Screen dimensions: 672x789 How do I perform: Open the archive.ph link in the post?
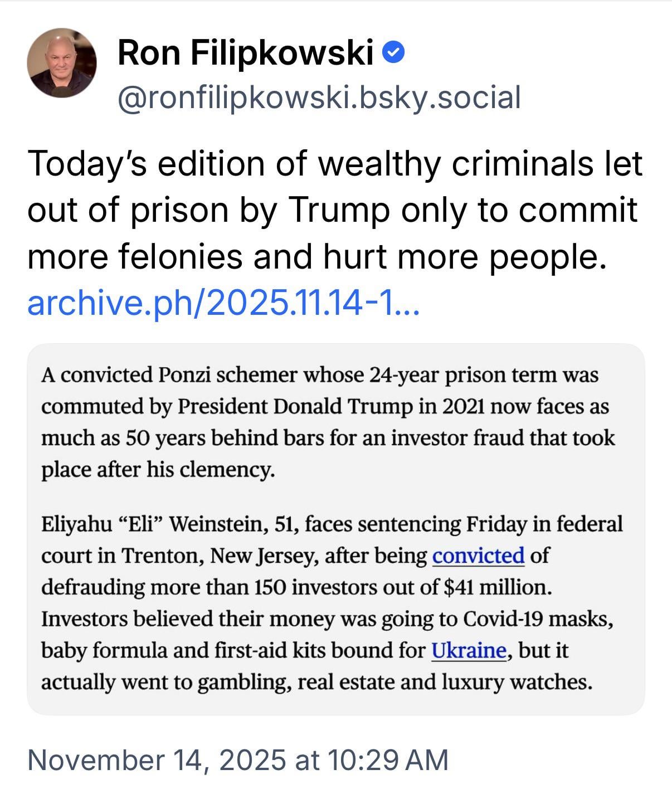(x=222, y=303)
